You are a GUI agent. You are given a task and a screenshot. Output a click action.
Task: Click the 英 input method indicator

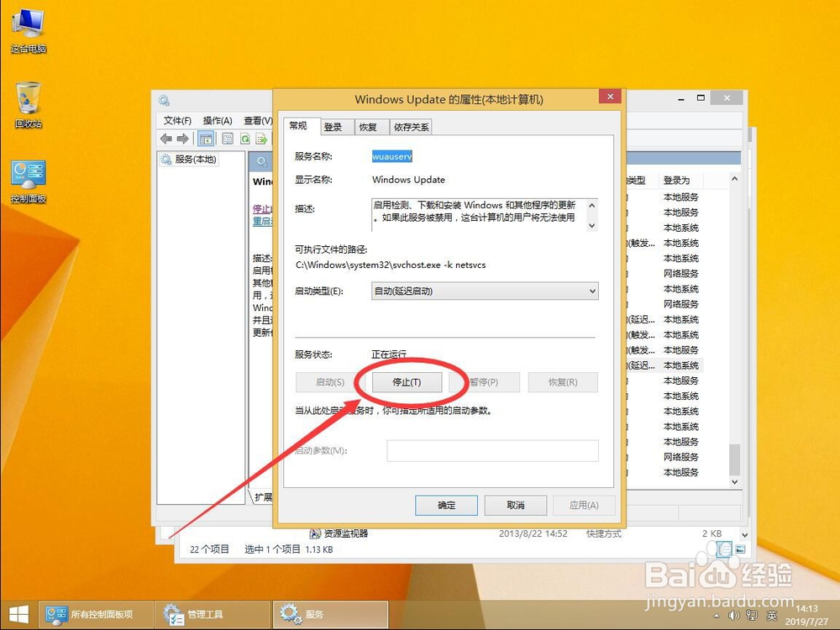point(771,616)
